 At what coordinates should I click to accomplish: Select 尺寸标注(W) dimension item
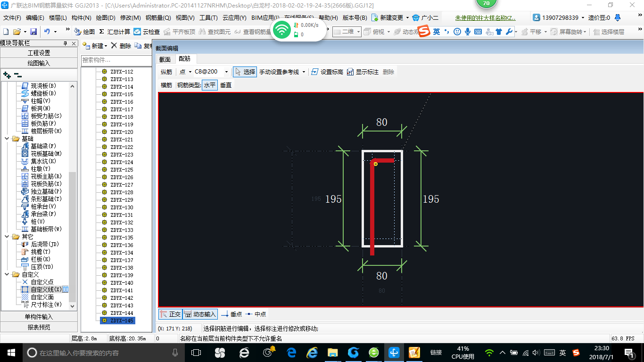[x=42, y=304]
